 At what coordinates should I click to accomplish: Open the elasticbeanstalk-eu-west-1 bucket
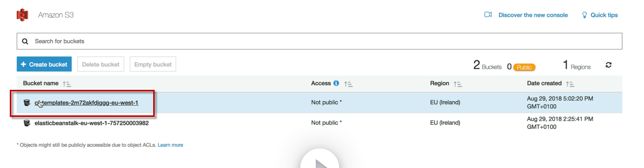(x=91, y=123)
